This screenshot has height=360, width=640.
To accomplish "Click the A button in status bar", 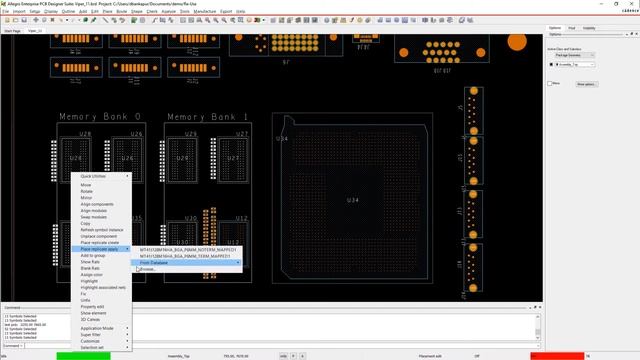I will click(302, 356).
